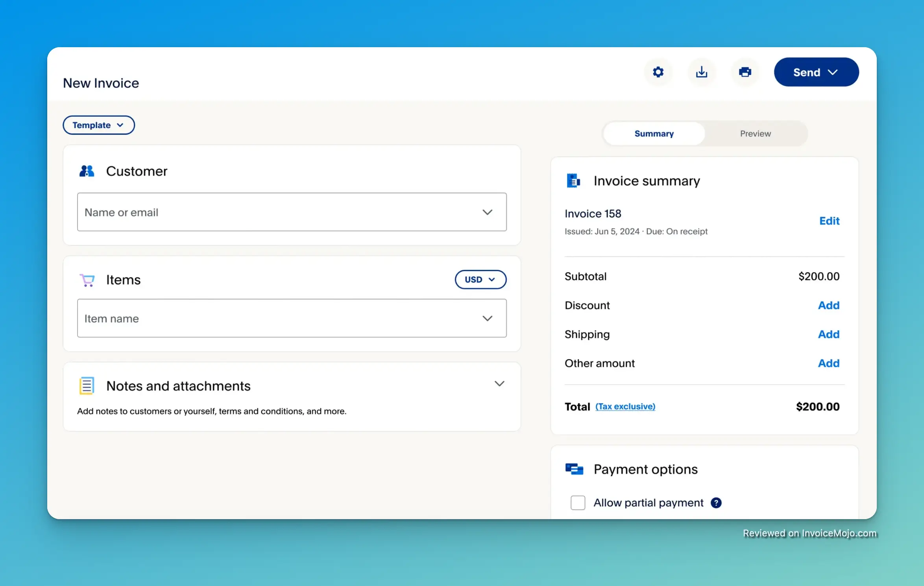Open the partial payment help tooltip

coord(716,502)
